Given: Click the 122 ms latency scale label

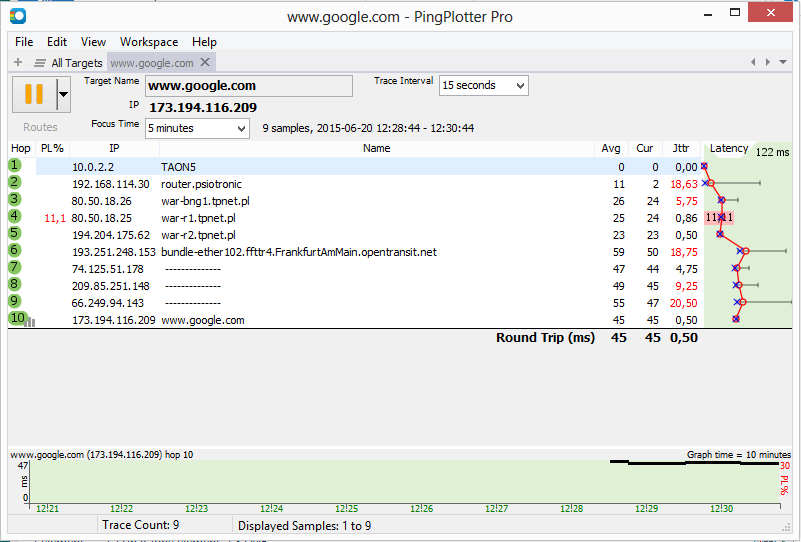Looking at the screenshot, I should coord(772,152).
